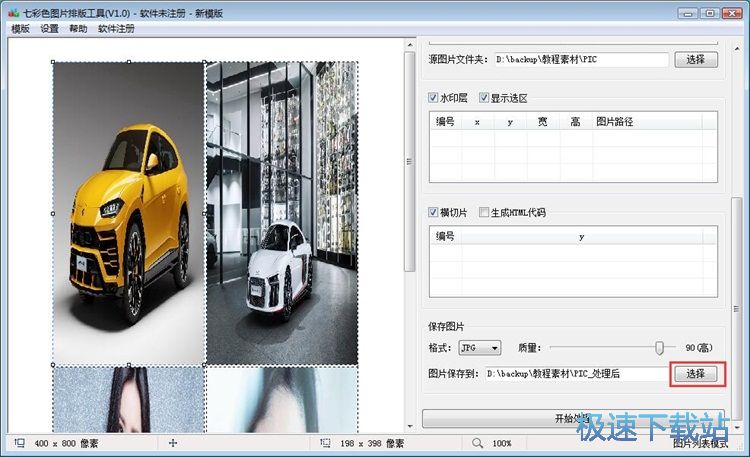The width and height of the screenshot is (750, 457).
Task: Click the x column header in the watermark table
Action: click(477, 122)
